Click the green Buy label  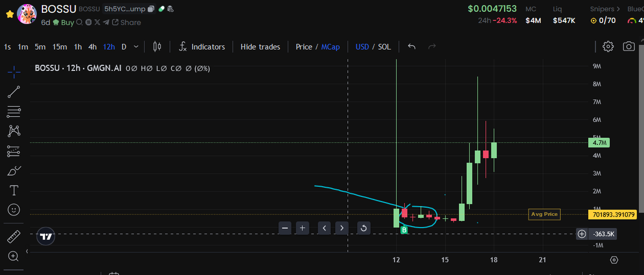tap(67, 23)
